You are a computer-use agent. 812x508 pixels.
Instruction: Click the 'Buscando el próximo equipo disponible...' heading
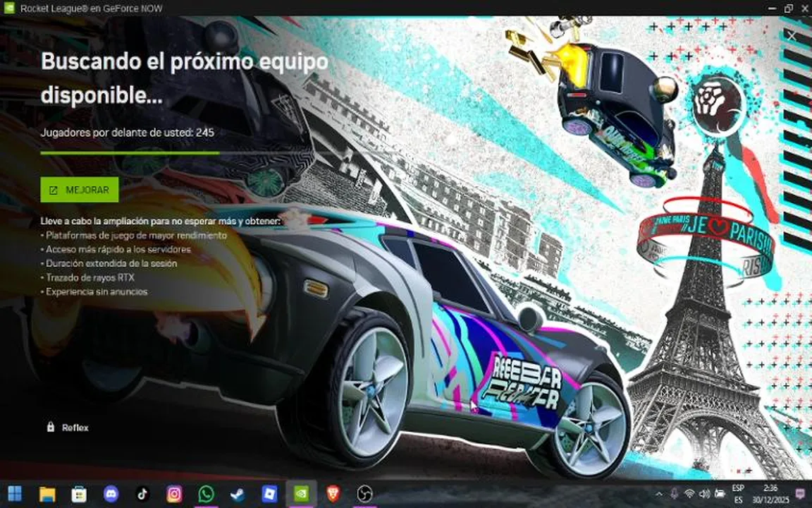pos(185,78)
